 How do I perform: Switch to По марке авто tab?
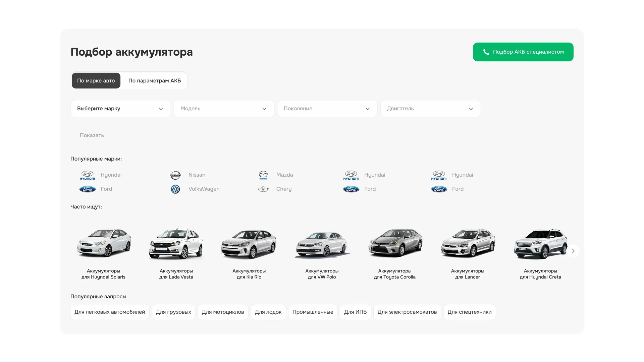(96, 81)
